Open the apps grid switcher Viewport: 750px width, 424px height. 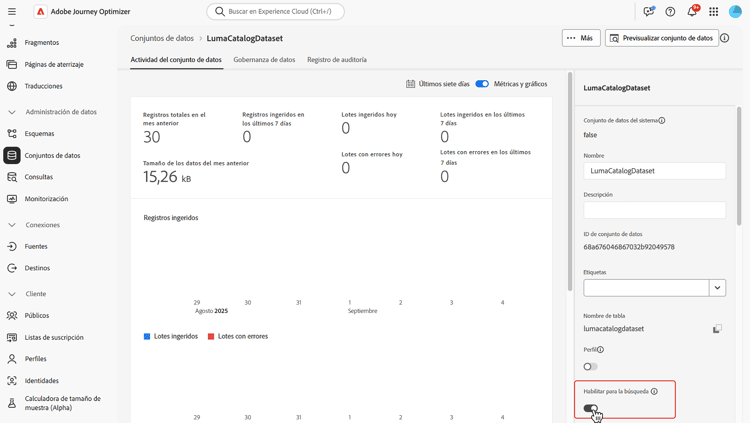click(714, 11)
